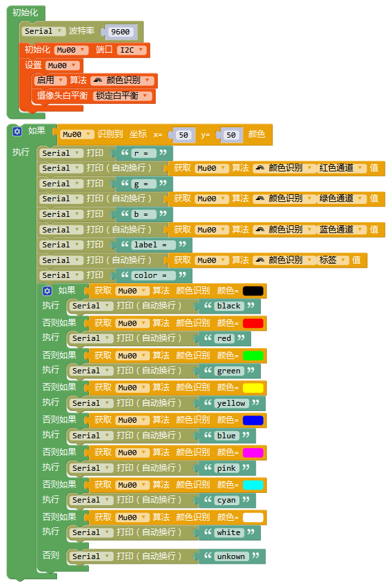Open 颜色识别 dropdown in 红色通道 row
The image size is (392, 587).
(284, 168)
